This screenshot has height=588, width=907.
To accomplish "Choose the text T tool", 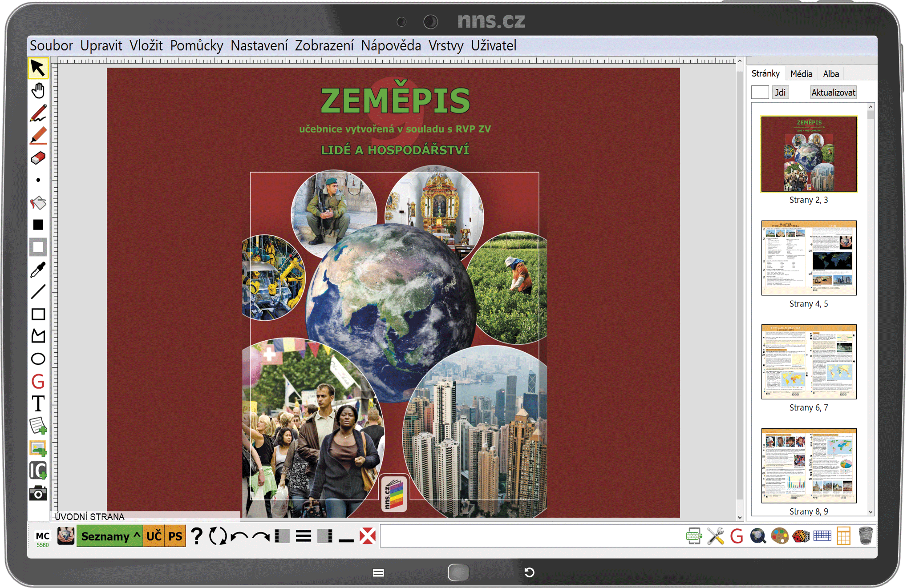I will pos(38,404).
